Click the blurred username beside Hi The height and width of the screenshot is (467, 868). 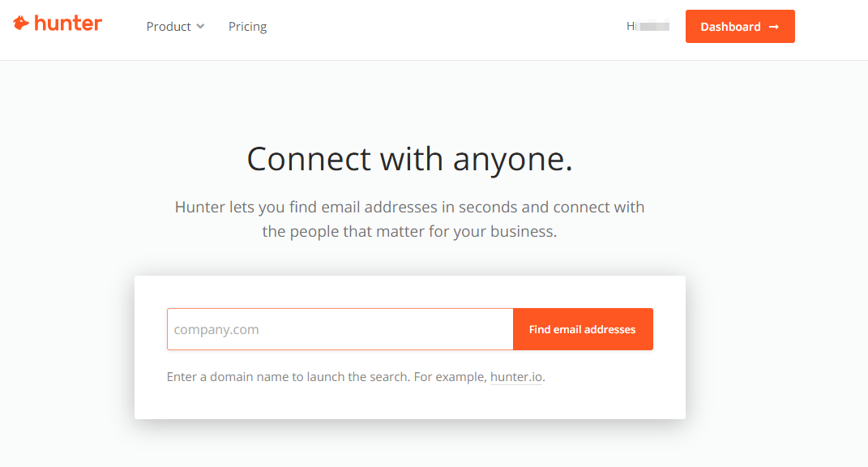(654, 26)
